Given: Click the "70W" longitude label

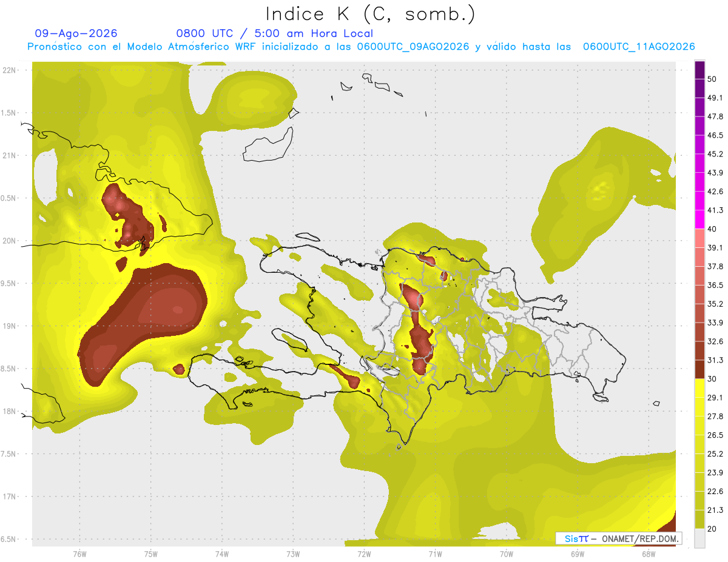Looking at the screenshot, I should pos(507,554).
